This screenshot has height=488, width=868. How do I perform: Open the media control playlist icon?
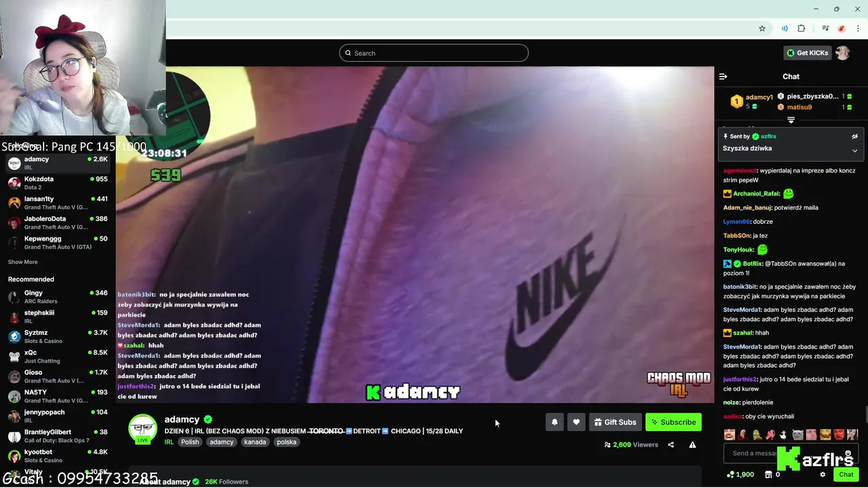coord(825,28)
